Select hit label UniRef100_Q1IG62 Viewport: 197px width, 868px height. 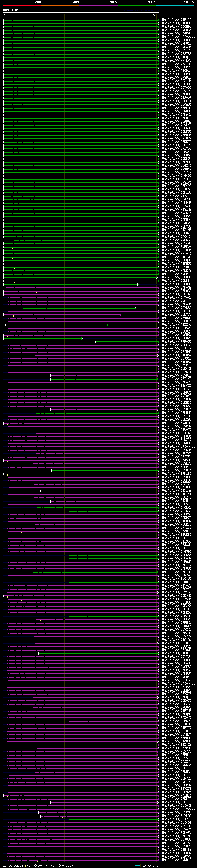(x=177, y=511)
